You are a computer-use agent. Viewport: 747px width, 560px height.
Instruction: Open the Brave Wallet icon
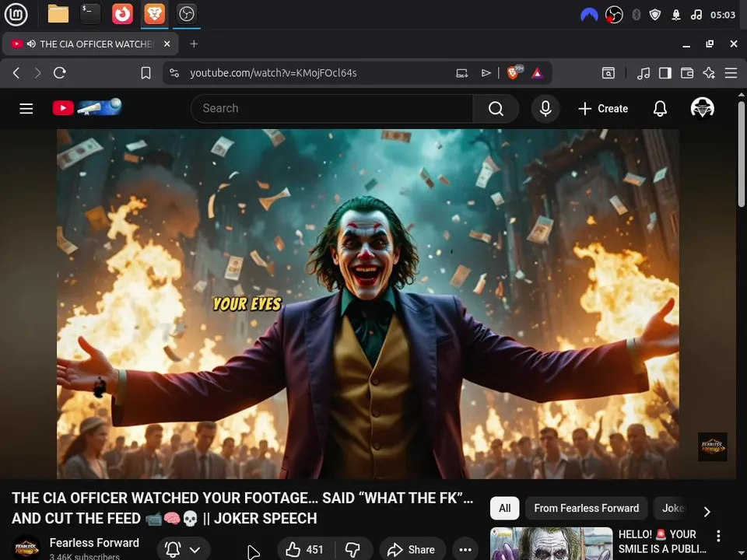687,73
